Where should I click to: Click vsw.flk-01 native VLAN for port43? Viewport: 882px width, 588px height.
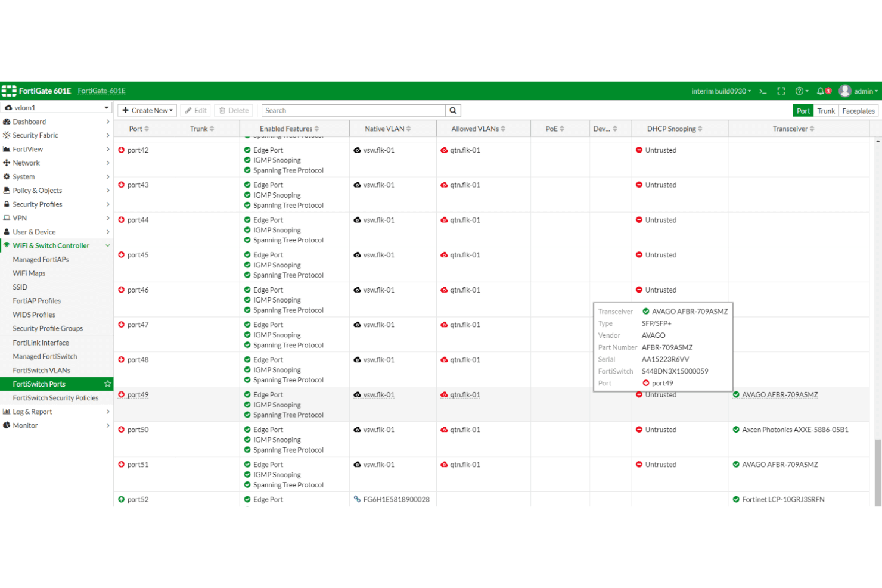(x=379, y=185)
